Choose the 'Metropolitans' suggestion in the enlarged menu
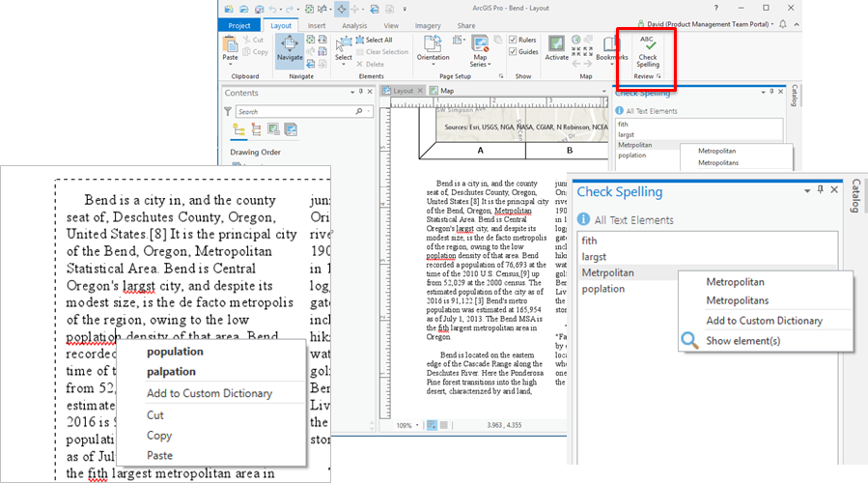868x483 pixels. (x=738, y=300)
